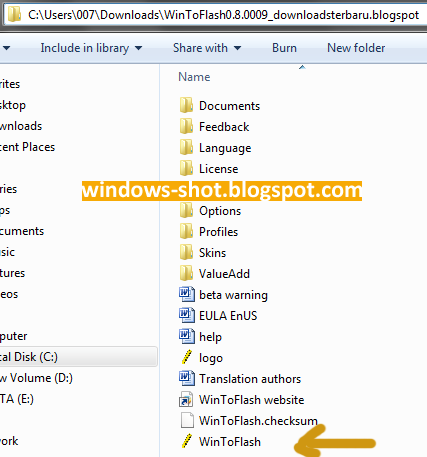Select the Profiles folder name
This screenshot has width=427, height=457.
(219, 232)
